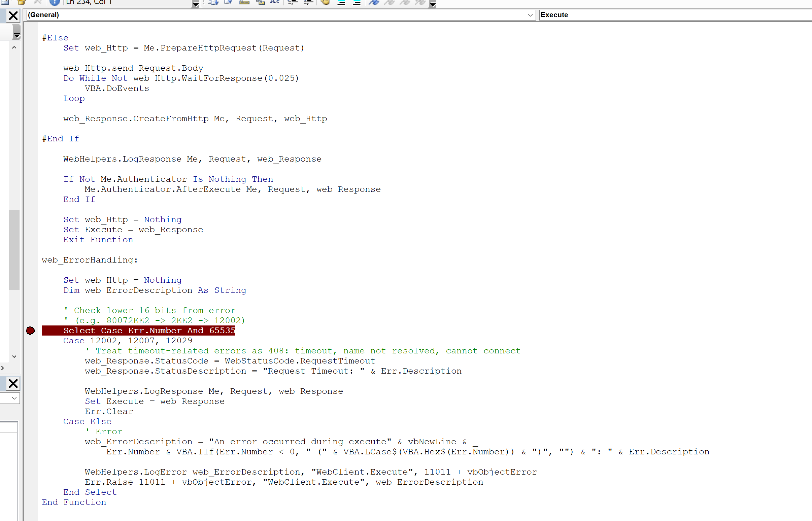Open the List Properties/Methods tool

click(x=213, y=3)
